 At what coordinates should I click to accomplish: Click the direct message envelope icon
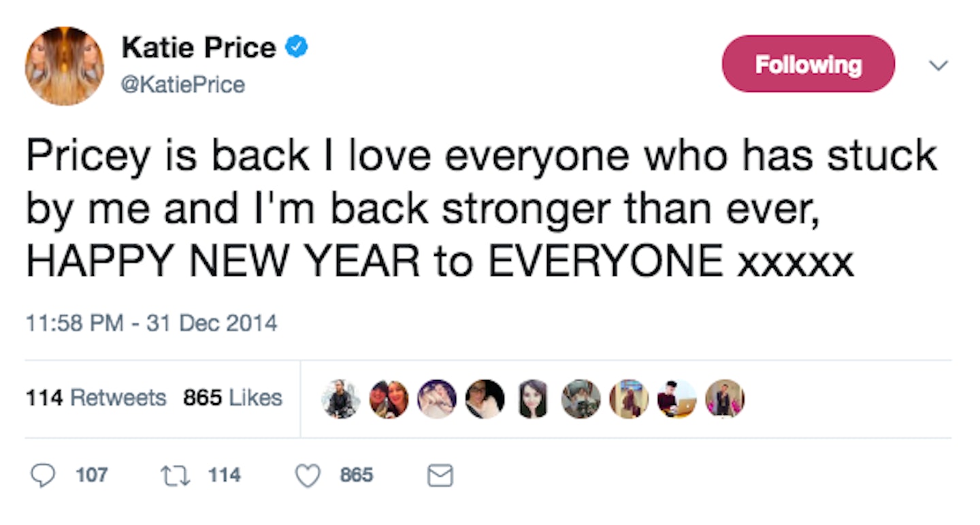tap(440, 475)
